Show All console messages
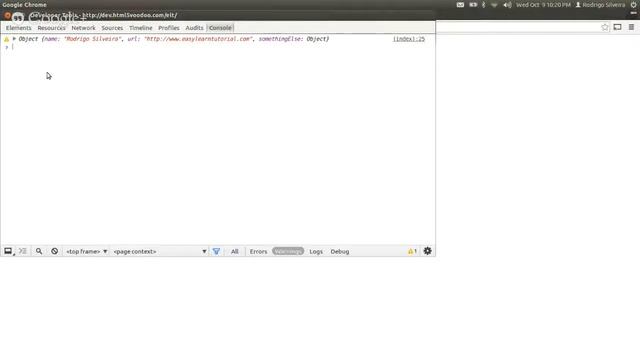This screenshot has width=640, height=360. pyautogui.click(x=235, y=251)
